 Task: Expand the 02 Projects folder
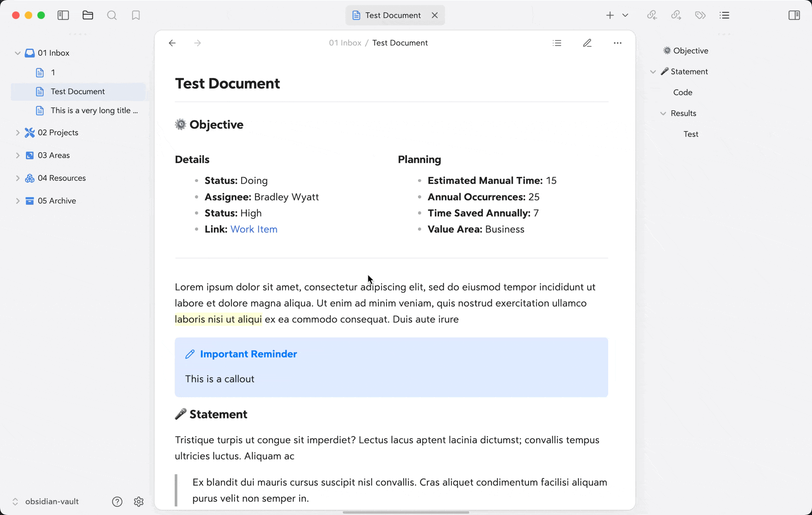17,133
